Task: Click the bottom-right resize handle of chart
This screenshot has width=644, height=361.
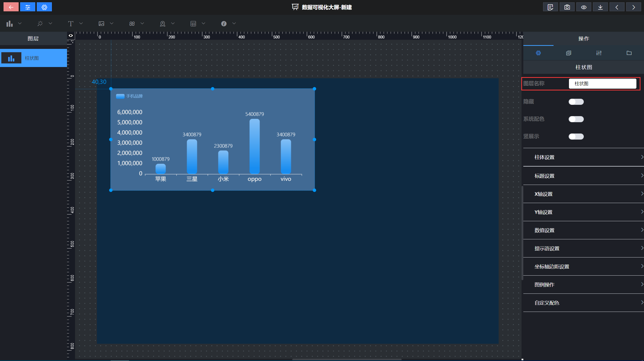Action: click(x=314, y=190)
